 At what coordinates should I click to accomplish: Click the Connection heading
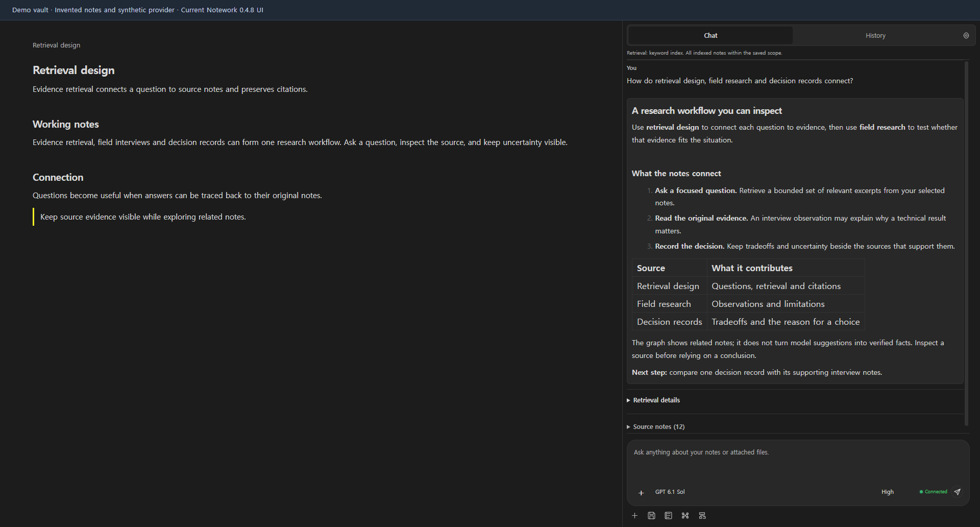click(58, 177)
